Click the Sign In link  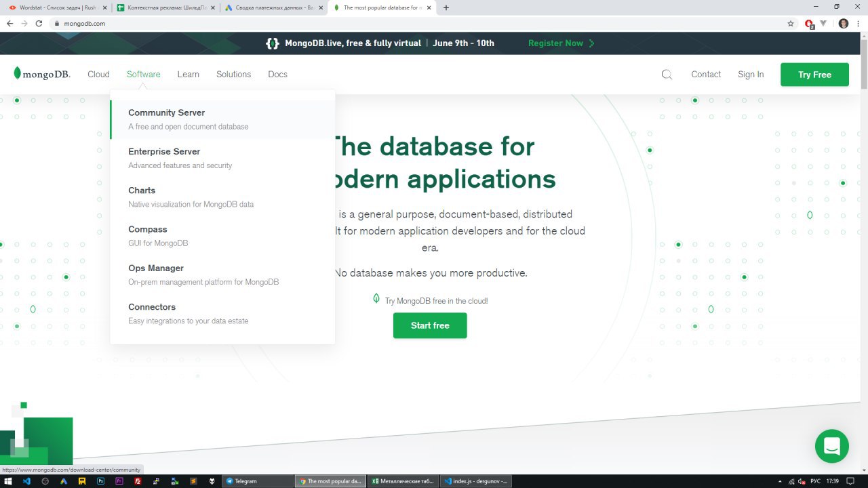coord(751,75)
